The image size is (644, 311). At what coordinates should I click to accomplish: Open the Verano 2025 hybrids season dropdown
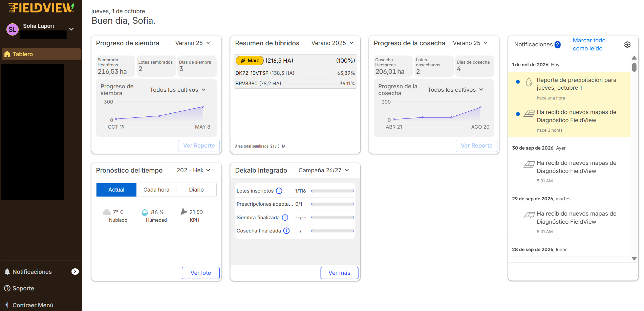click(x=332, y=43)
